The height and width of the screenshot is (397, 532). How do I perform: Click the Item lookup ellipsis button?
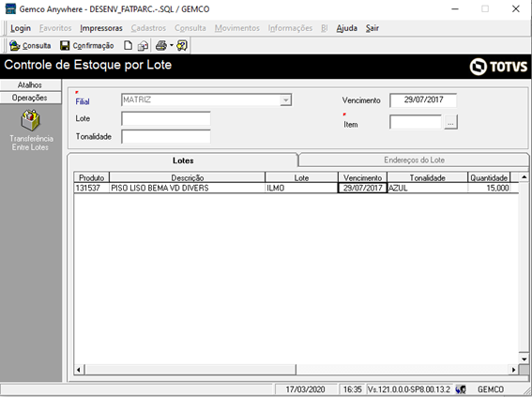tap(450, 122)
